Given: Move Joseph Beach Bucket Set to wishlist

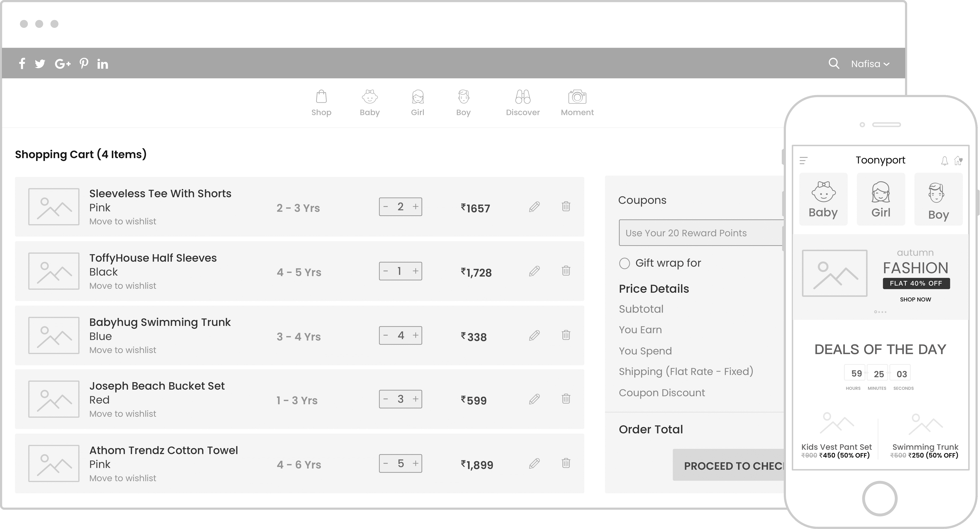Looking at the screenshot, I should [x=122, y=414].
